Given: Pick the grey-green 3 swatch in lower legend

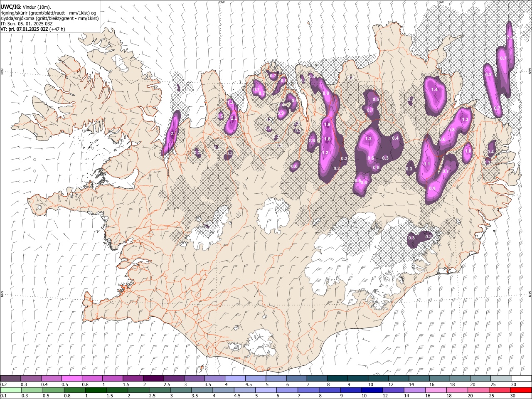Looking at the screenshot, I should click(181, 390).
